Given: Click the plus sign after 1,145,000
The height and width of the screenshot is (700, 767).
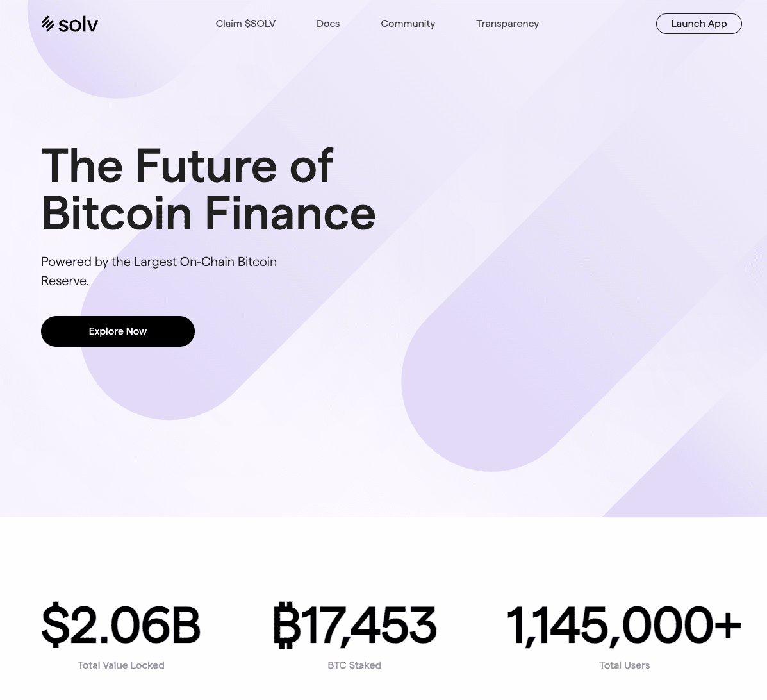Looking at the screenshot, I should (x=727, y=624).
